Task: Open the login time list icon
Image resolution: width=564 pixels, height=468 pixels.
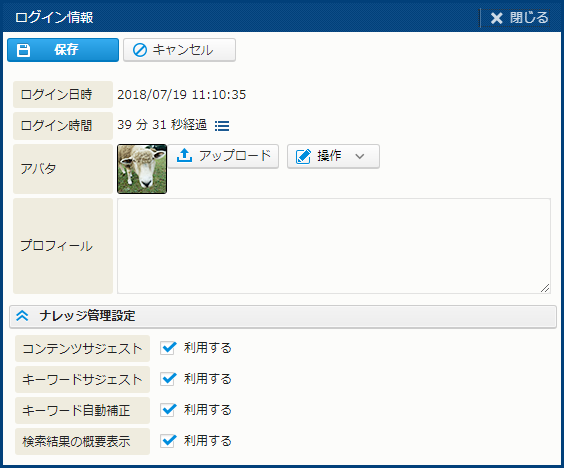Action: 222,126
